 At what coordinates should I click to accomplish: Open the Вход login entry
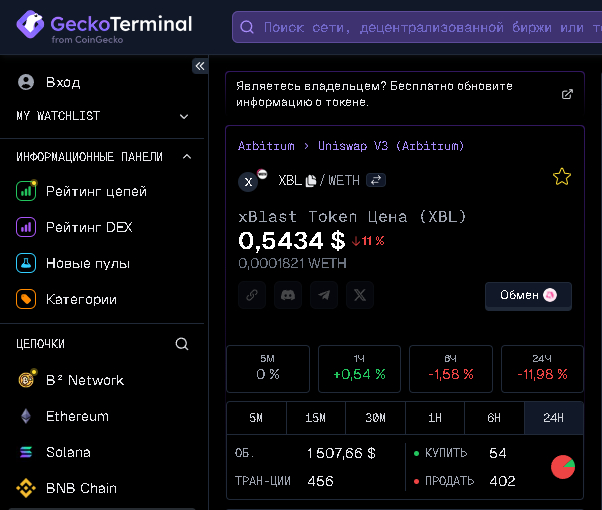click(x=63, y=82)
